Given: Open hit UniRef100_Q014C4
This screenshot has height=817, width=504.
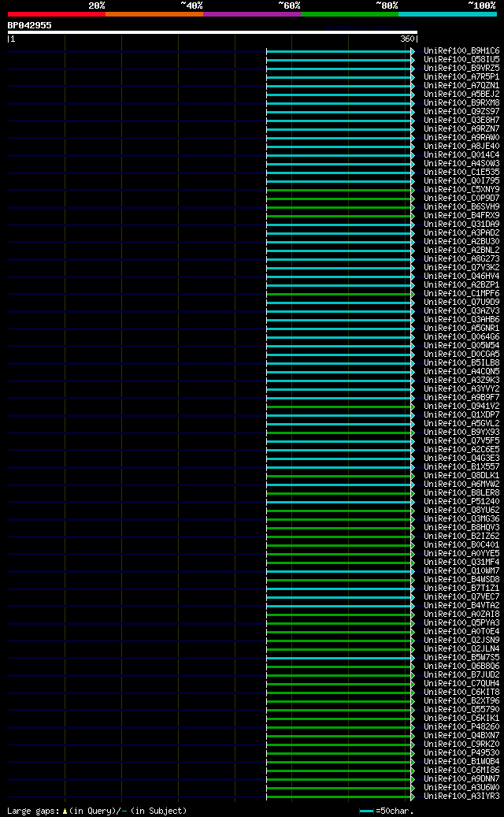Looking at the screenshot, I should click(x=461, y=155).
